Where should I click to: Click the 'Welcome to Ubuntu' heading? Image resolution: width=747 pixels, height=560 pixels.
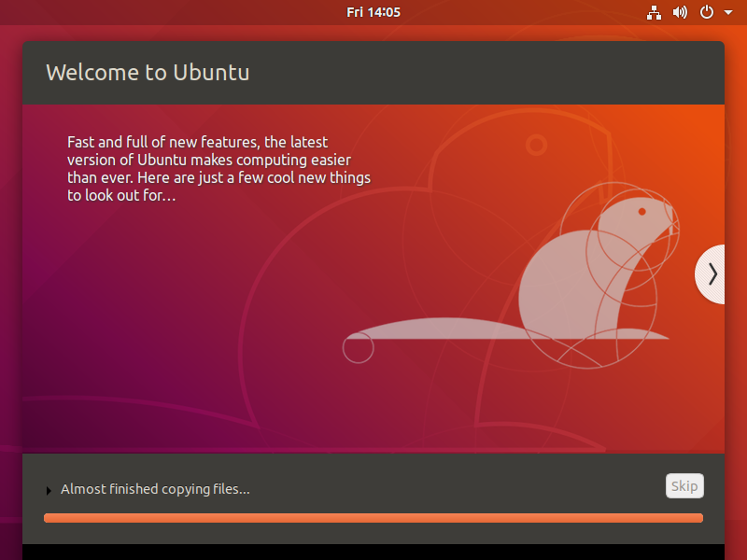click(148, 73)
